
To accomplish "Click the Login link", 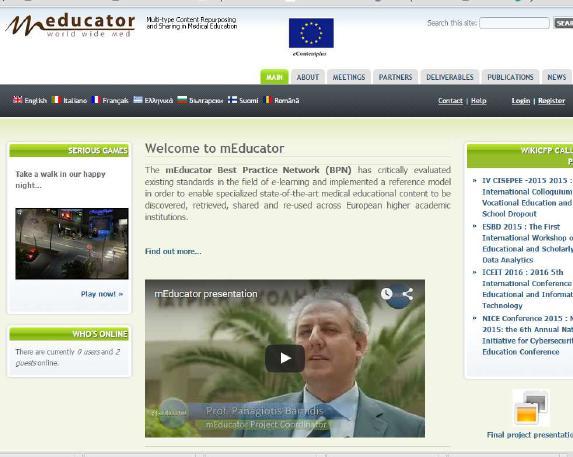I will click(521, 101).
